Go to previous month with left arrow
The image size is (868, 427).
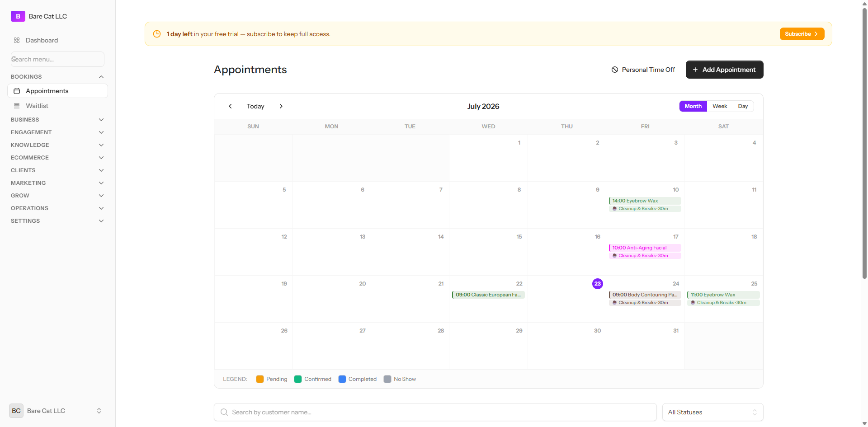(x=230, y=106)
